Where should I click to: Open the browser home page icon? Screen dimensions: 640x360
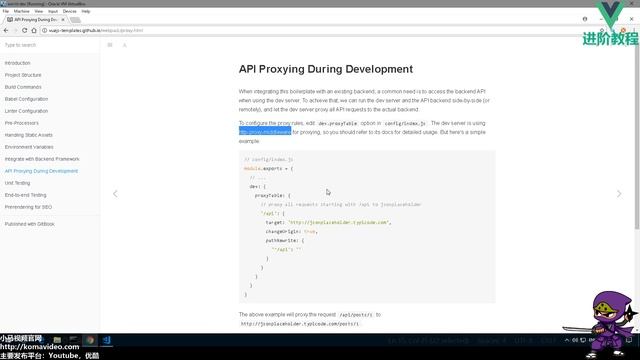point(34,30)
